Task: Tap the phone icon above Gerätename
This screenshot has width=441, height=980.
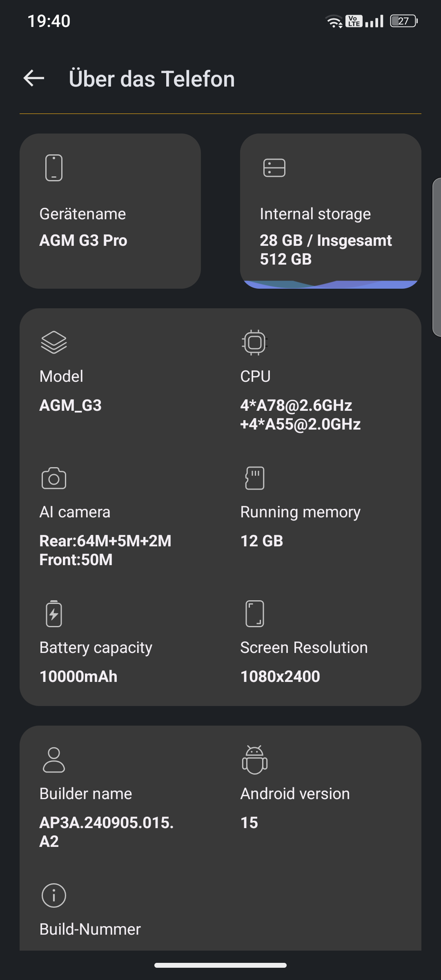Action: (x=54, y=168)
